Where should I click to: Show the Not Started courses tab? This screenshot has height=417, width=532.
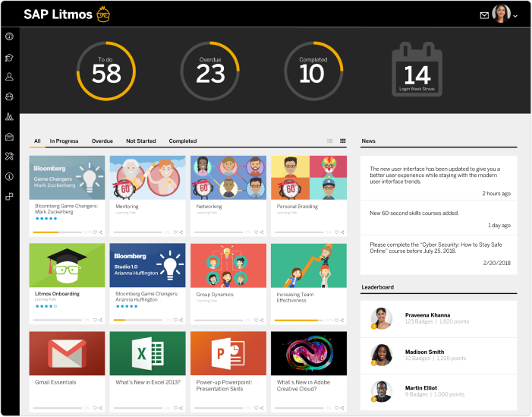point(140,141)
